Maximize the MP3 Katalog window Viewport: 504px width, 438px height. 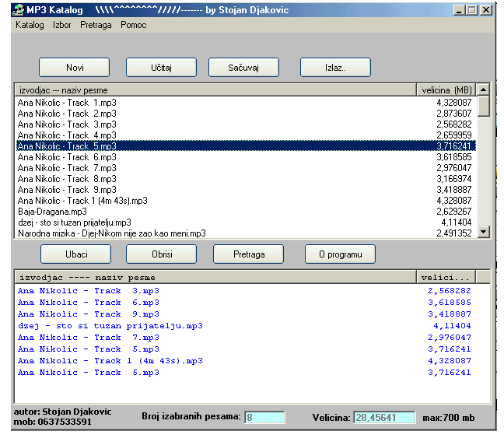click(472, 10)
